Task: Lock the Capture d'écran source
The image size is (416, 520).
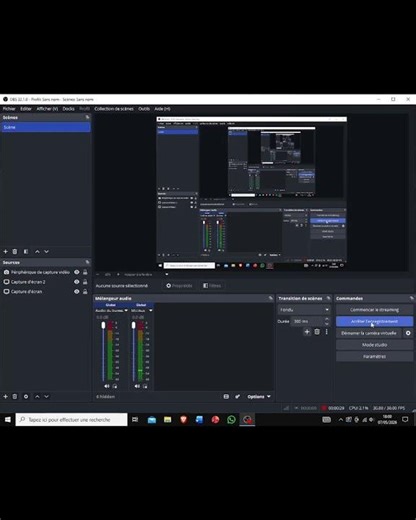Action: 85,291
